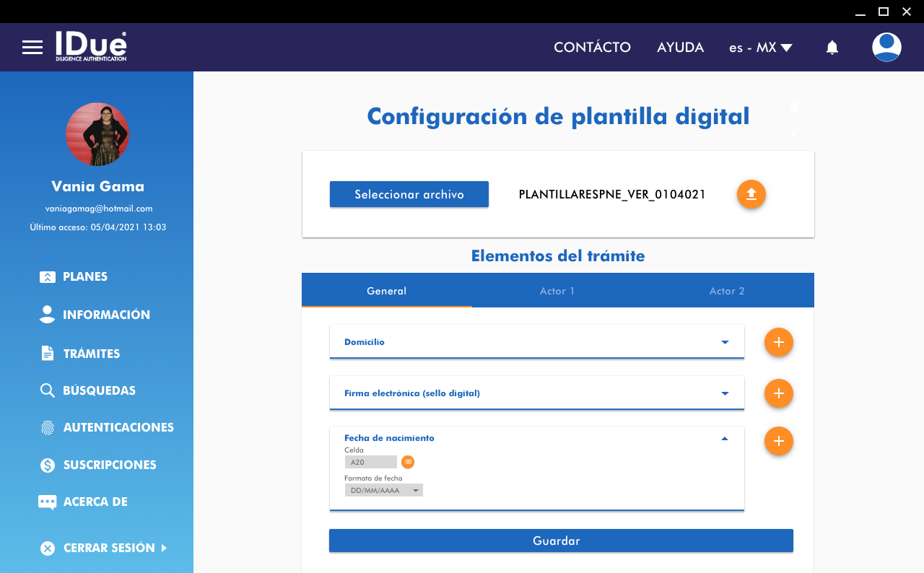This screenshot has height=573, width=924.
Task: Click CERRAR SESIÓN in the sidebar
Action: pos(108,548)
